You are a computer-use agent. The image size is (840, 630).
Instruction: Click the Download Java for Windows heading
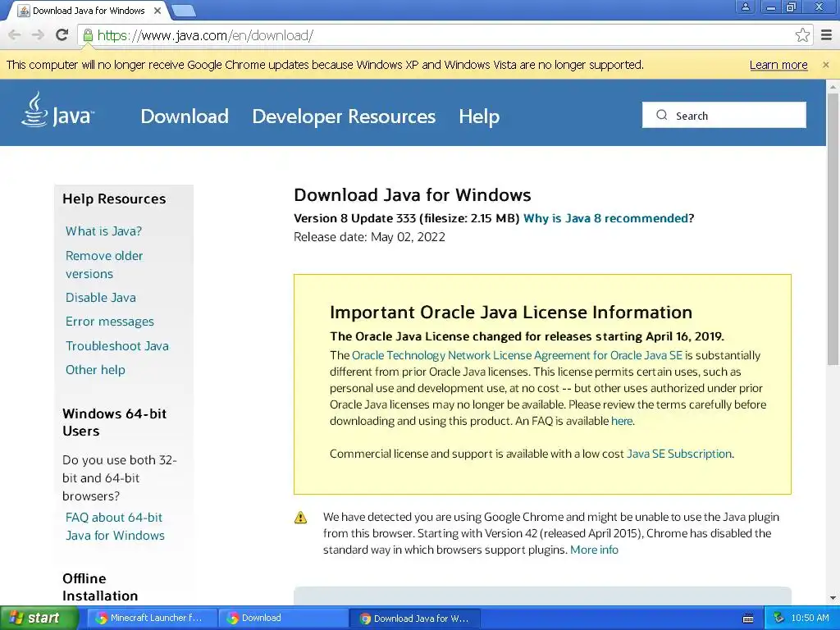(413, 194)
